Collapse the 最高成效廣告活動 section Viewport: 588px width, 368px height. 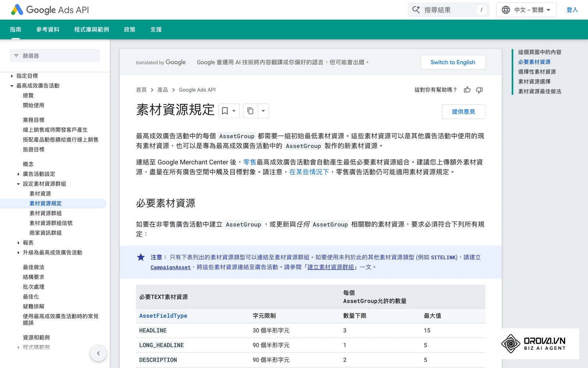coord(12,86)
